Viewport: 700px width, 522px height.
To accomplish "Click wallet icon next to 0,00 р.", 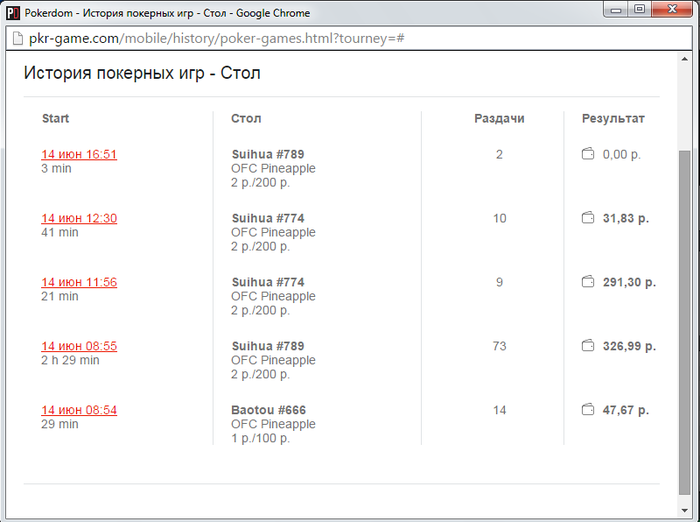I will (x=588, y=154).
